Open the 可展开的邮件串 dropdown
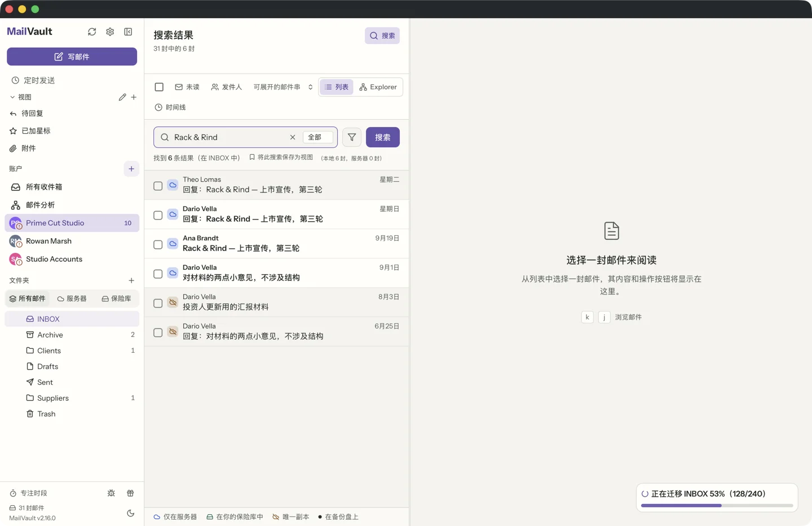Viewport: 812px width, 526px height. [x=283, y=87]
